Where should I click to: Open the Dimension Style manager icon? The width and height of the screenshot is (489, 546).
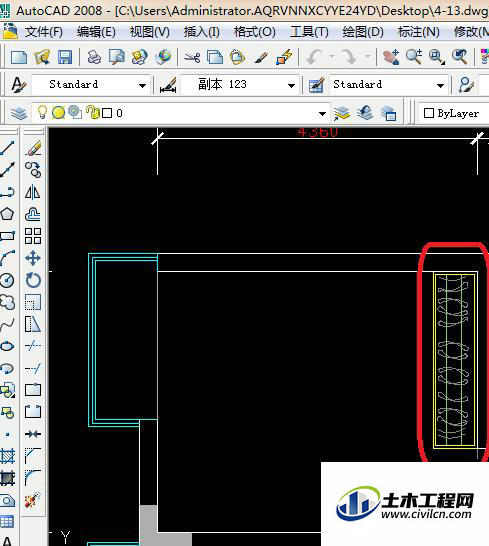pyautogui.click(x=168, y=85)
